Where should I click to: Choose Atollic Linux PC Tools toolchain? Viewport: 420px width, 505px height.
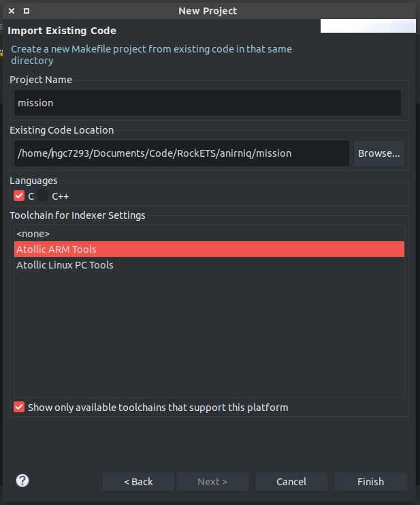[x=209, y=264]
